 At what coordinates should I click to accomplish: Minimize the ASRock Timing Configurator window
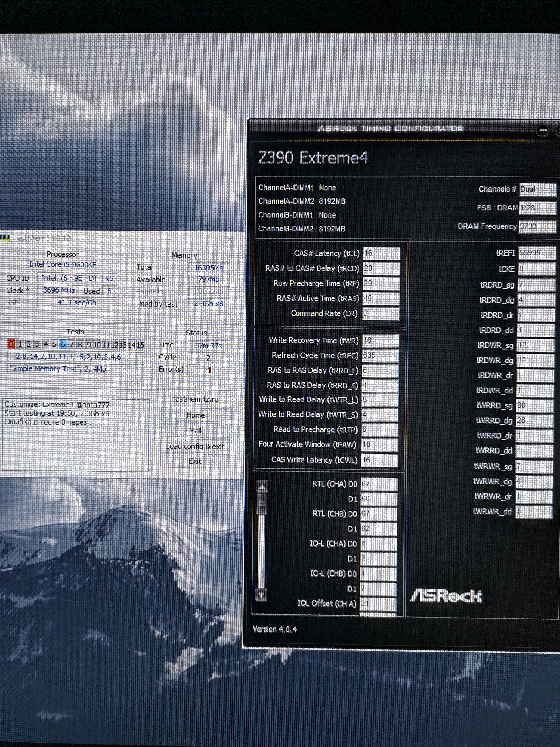542,130
